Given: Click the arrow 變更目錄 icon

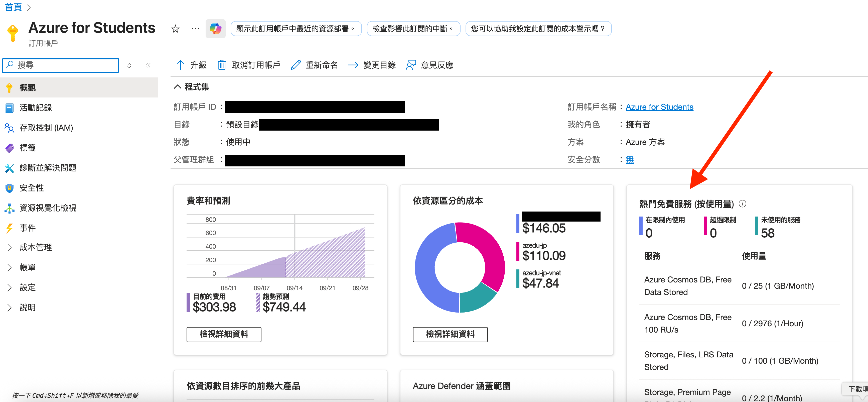Looking at the screenshot, I should tap(353, 65).
